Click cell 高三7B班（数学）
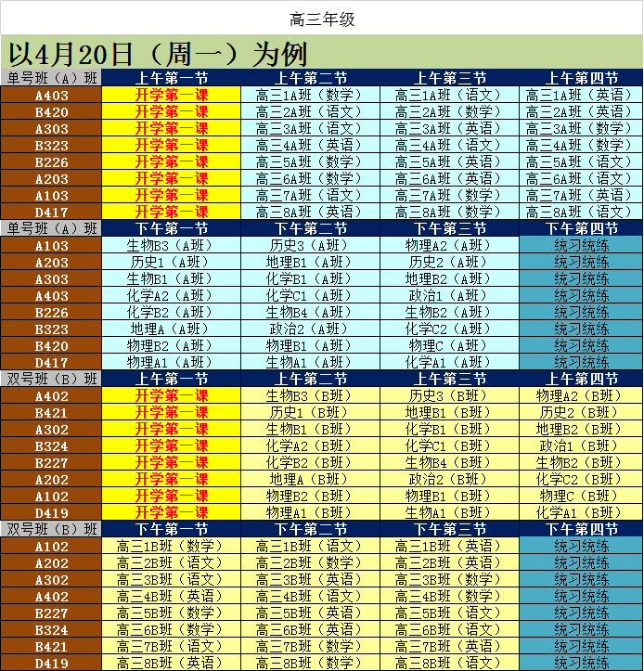Screen dimensions: 644x671 coord(311,646)
